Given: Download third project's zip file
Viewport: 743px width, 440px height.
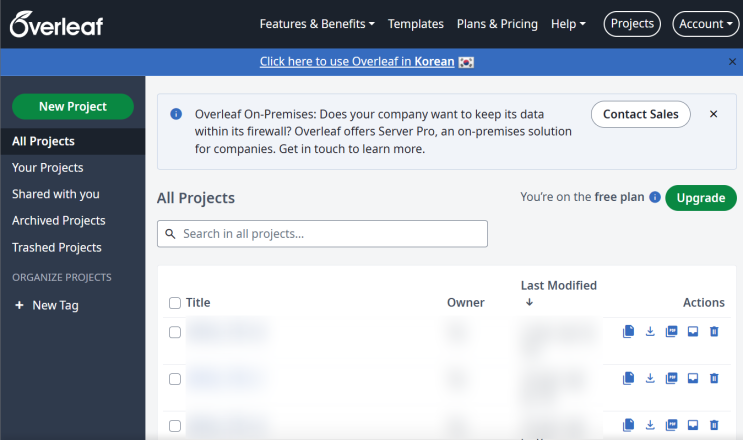Looking at the screenshot, I should [650, 425].
